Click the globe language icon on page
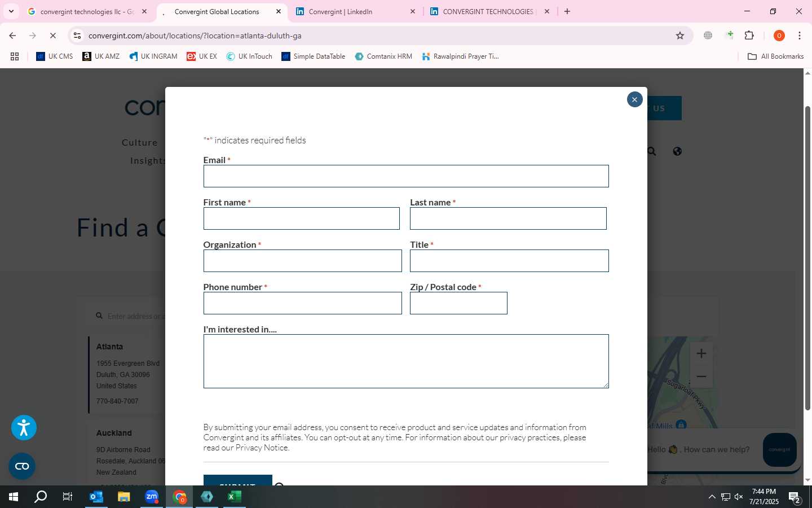This screenshot has width=812, height=508. 677,151
